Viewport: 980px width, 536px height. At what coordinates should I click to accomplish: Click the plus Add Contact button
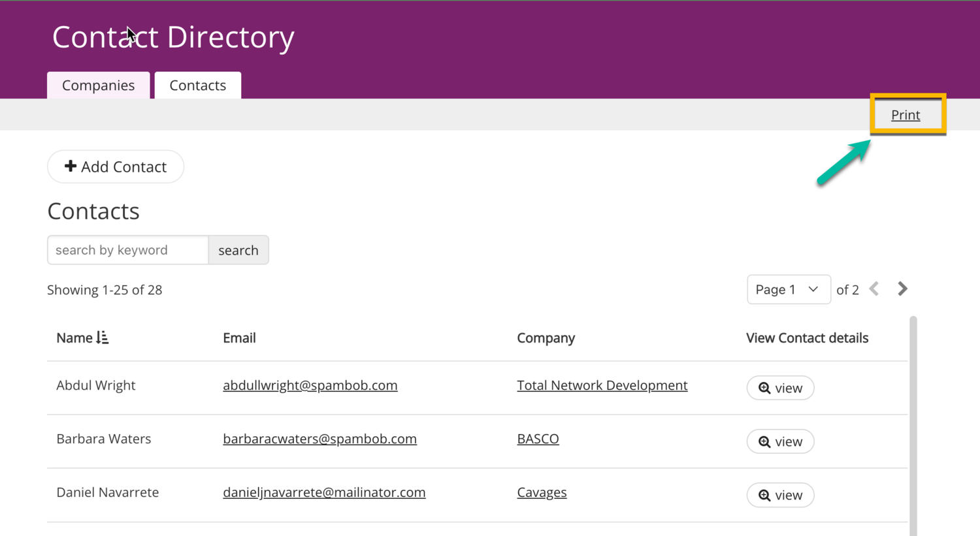tap(116, 166)
